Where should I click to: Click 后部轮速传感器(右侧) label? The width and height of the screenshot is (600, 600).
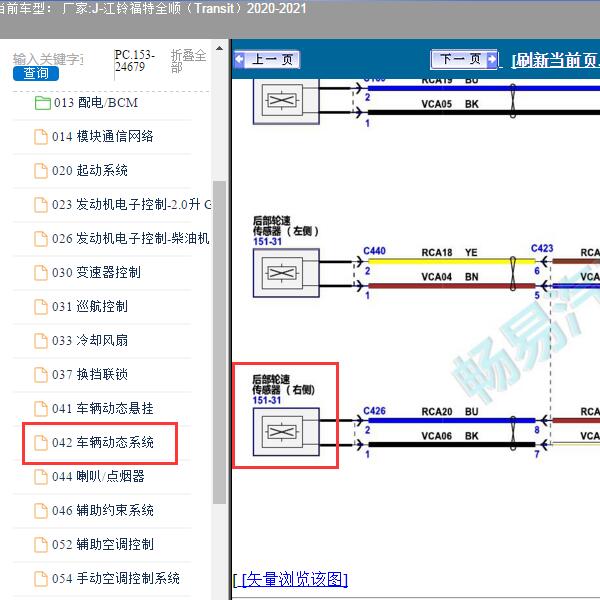[284, 385]
